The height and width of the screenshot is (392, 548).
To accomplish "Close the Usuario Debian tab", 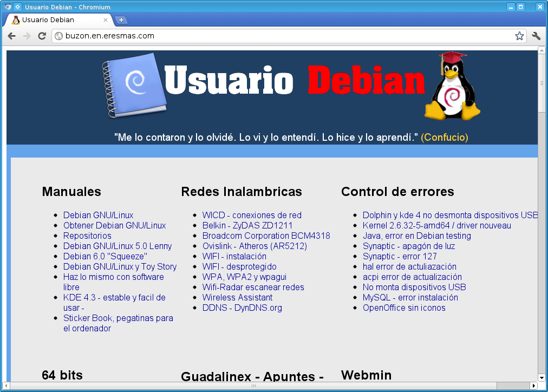I will click(106, 20).
